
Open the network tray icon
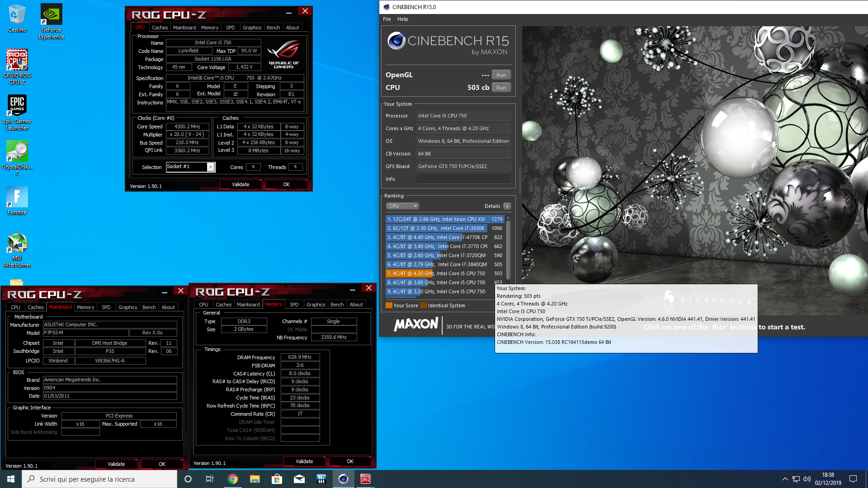(x=796, y=479)
